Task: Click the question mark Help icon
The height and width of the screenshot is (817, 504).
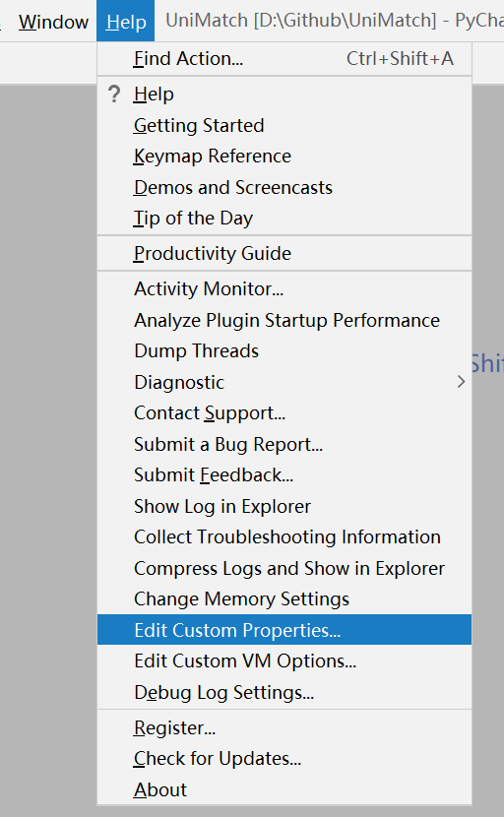Action: (114, 94)
